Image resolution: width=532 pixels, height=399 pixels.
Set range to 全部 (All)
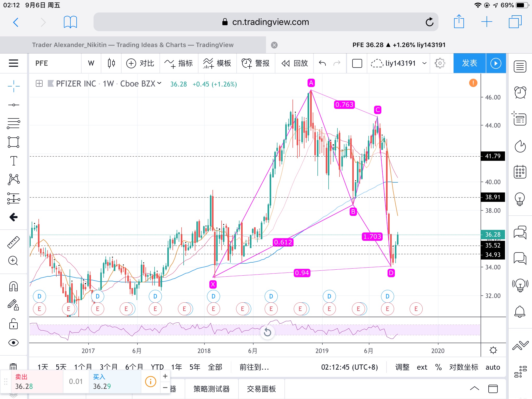(x=215, y=367)
